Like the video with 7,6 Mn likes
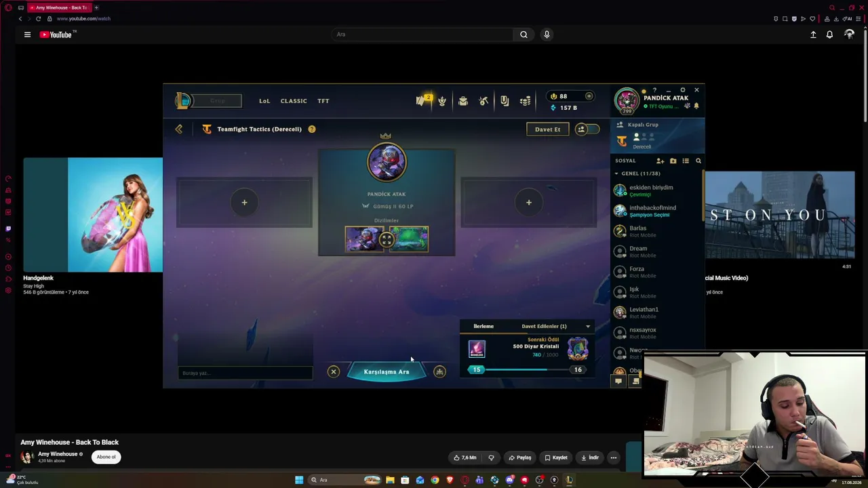This screenshot has width=868, height=488. tap(466, 457)
